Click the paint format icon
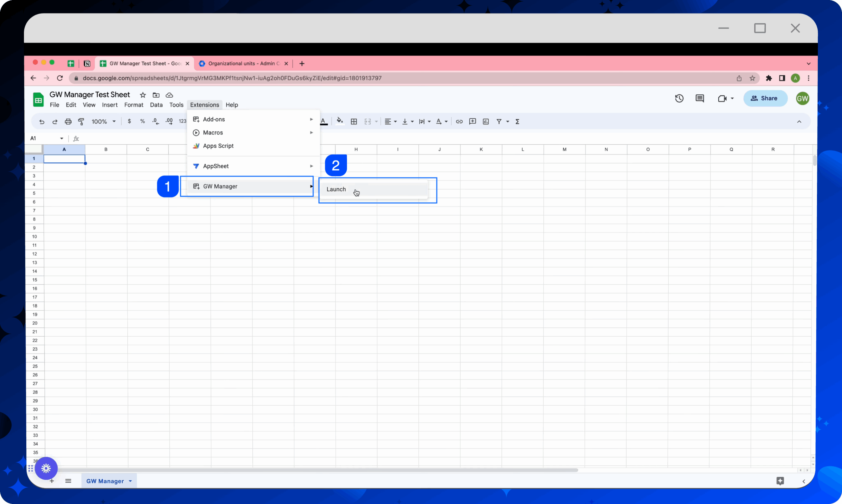 point(81,122)
